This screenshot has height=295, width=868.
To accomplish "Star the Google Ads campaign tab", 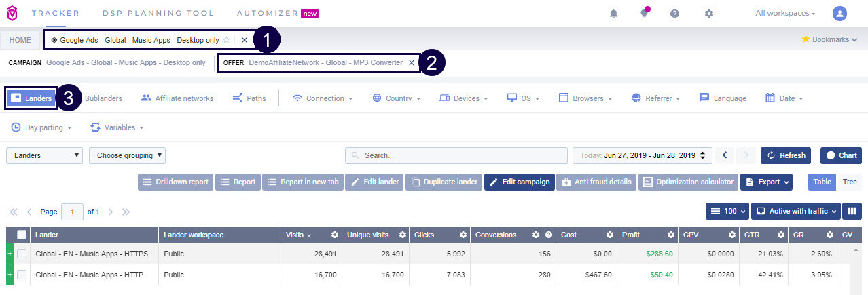I will [x=226, y=40].
